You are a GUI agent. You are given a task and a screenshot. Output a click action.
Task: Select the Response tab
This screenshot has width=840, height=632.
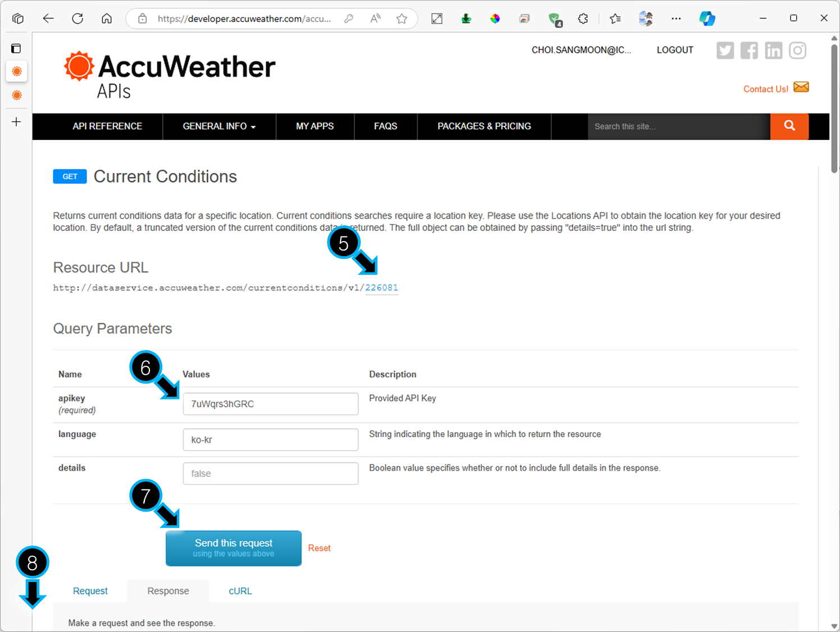point(168,591)
